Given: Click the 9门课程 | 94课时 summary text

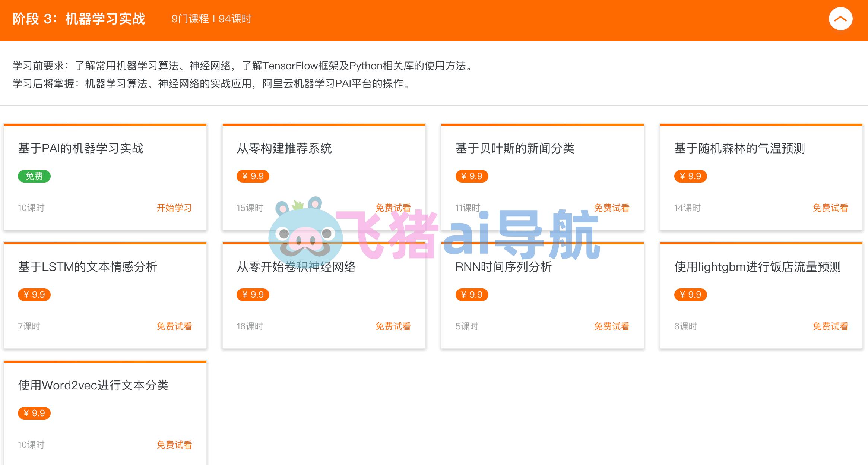Looking at the screenshot, I should (212, 19).
